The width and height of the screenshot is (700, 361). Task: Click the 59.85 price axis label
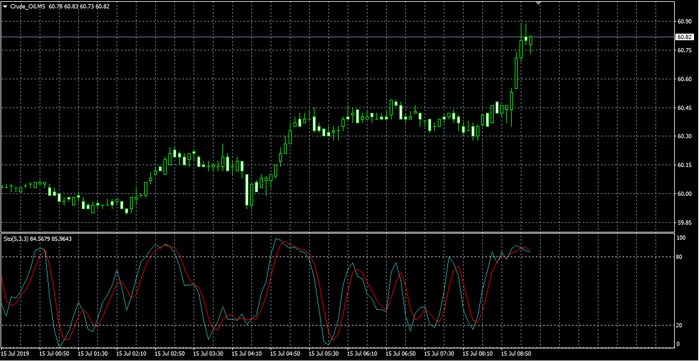pos(683,222)
